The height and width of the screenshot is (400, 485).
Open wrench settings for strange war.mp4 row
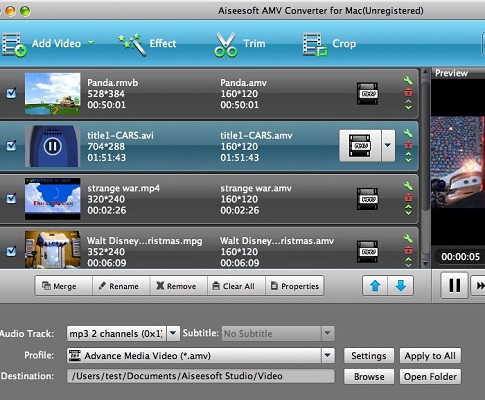tap(408, 186)
